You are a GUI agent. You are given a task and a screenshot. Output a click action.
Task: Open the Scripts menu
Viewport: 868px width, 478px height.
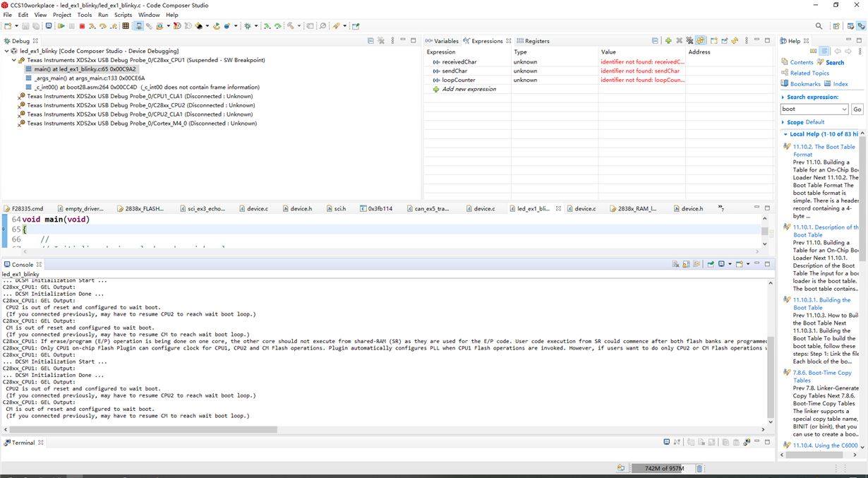click(x=123, y=15)
